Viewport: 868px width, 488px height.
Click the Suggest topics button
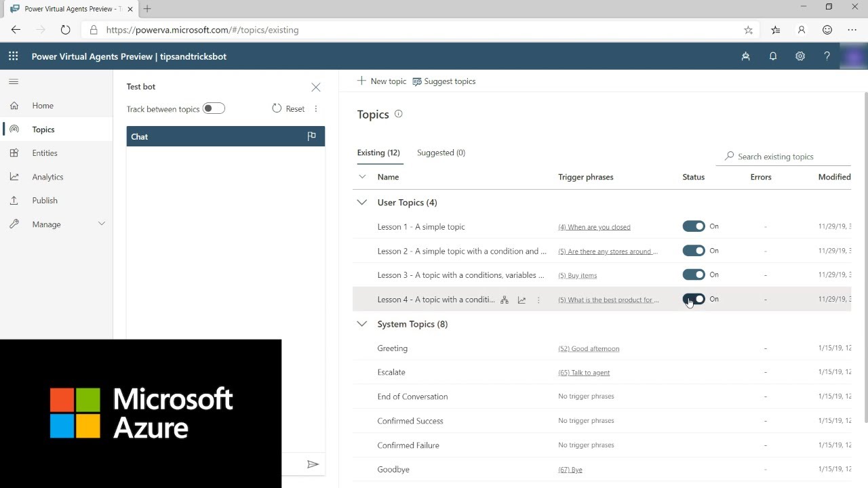click(444, 81)
